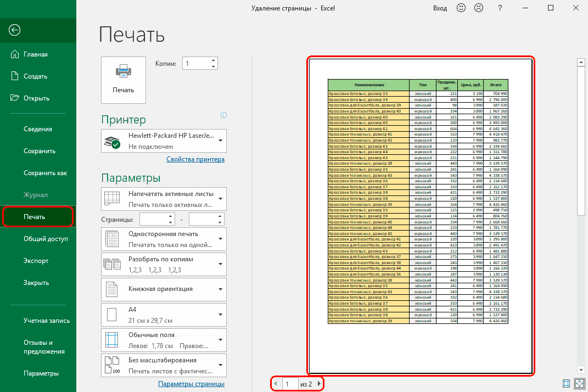Click the sad face feedback icon
Viewport: 588px width, 392px height.
click(x=478, y=8)
